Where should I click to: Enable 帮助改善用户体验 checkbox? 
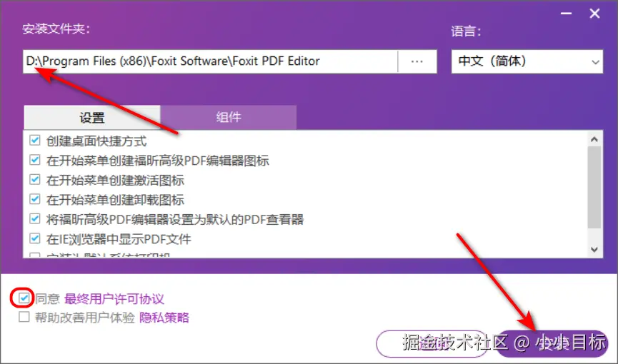point(24,317)
